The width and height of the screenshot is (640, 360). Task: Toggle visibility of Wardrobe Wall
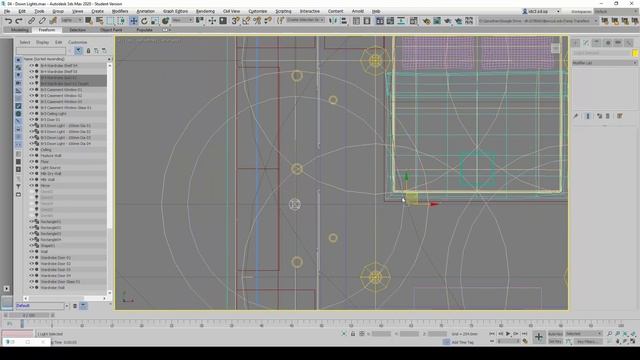[31, 288]
